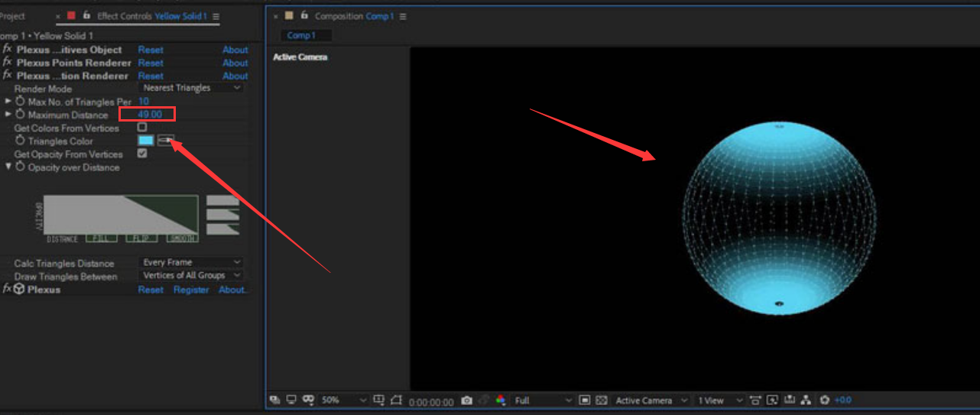Uncheck Get Opacity From Vertices
Image resolution: width=980 pixels, height=415 pixels.
[x=142, y=154]
